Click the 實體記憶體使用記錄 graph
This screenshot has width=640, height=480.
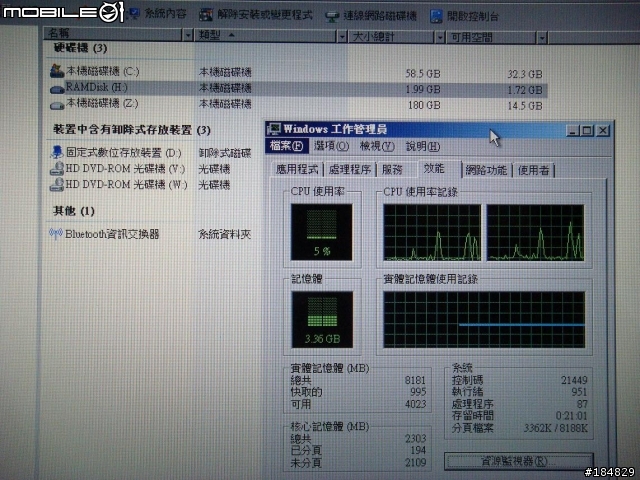pos(484,320)
